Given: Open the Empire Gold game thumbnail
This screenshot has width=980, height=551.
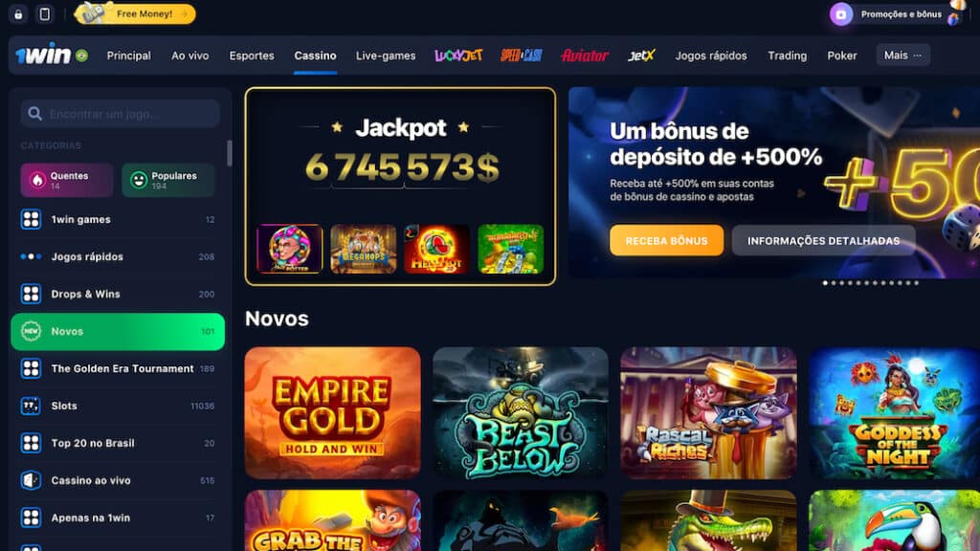Looking at the screenshot, I should coord(332,413).
